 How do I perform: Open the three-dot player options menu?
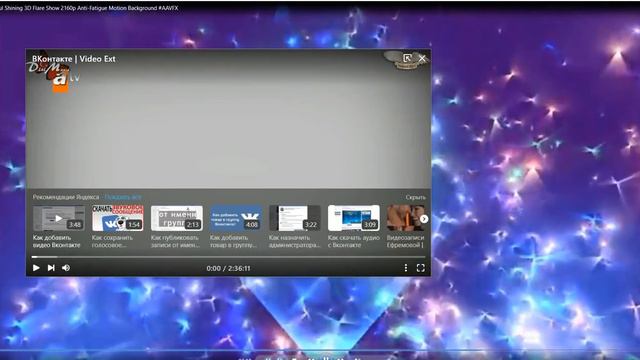[406, 268]
